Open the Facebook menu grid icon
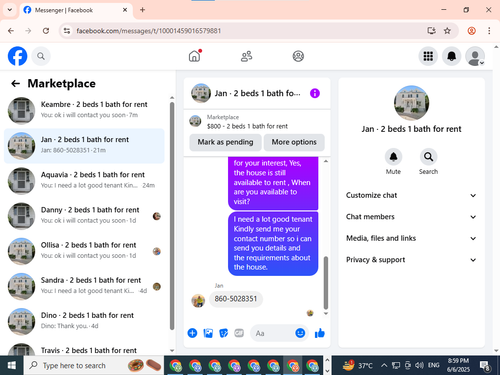 tap(428, 56)
